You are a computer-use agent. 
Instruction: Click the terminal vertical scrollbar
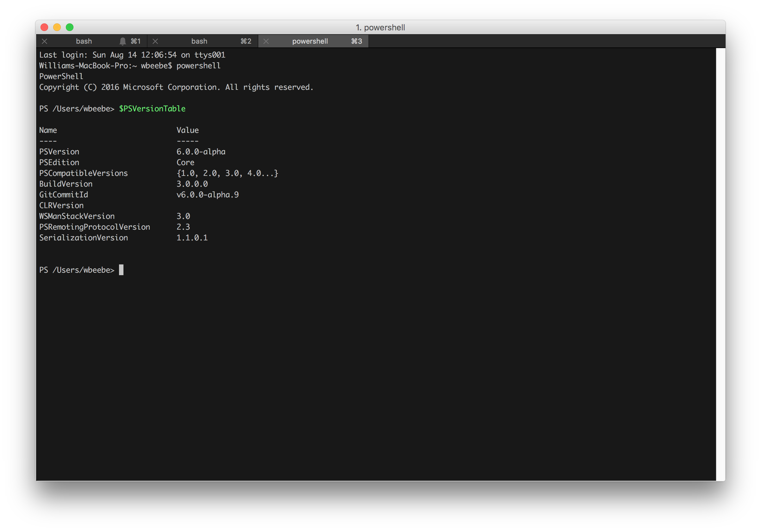pos(720,264)
